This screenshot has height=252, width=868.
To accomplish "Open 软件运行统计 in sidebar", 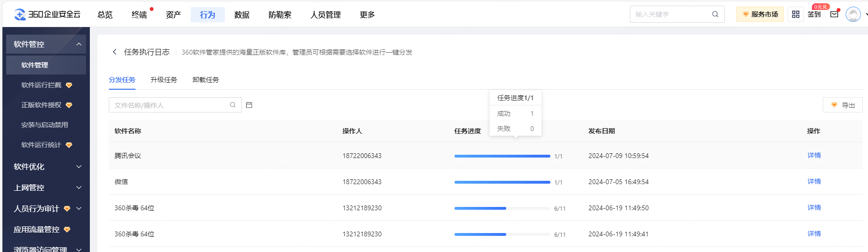I will point(41,145).
